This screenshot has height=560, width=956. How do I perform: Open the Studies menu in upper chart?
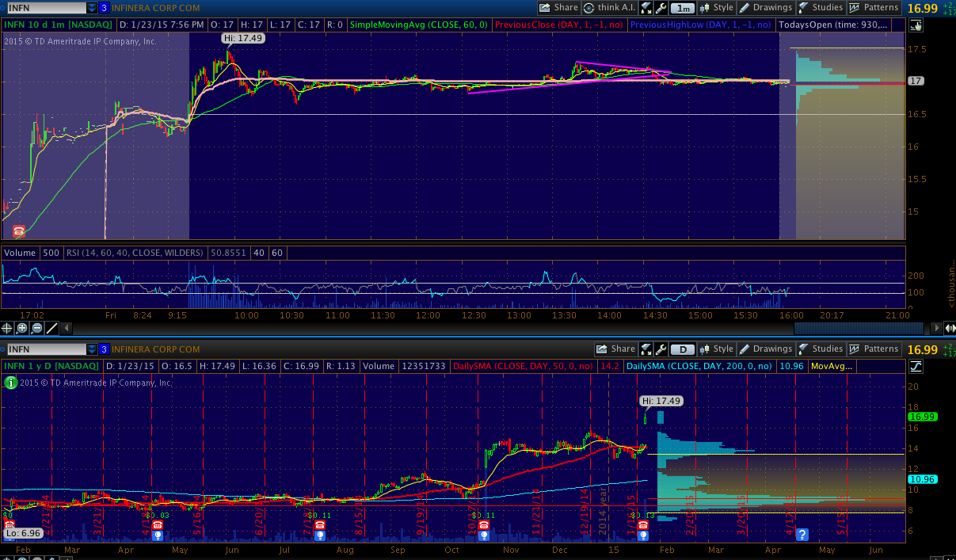click(820, 8)
